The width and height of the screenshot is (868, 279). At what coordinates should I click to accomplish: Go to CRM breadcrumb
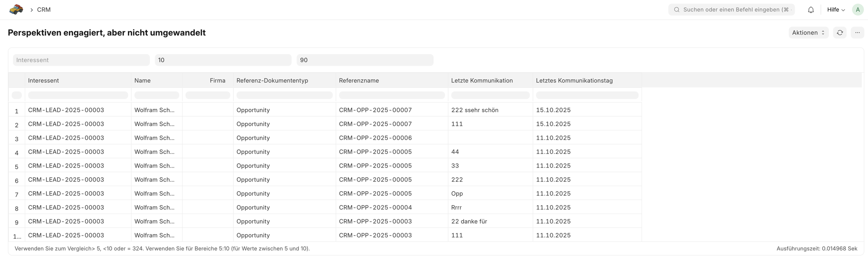(44, 10)
